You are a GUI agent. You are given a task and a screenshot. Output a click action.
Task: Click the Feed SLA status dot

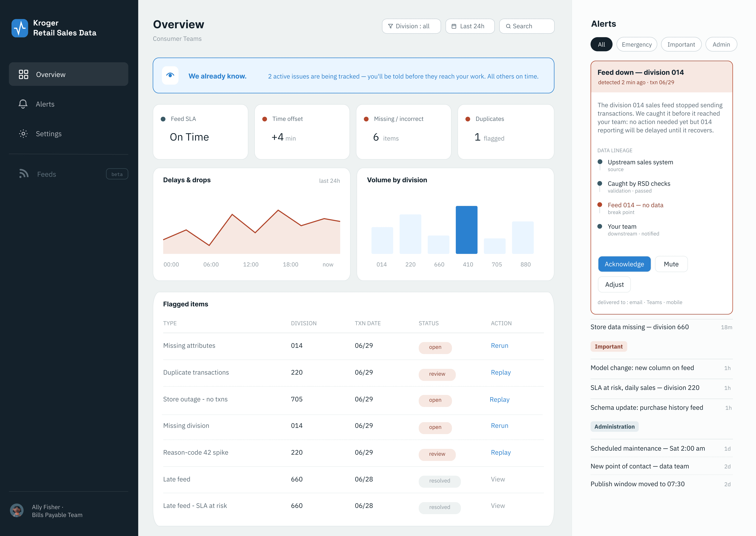[x=163, y=119]
